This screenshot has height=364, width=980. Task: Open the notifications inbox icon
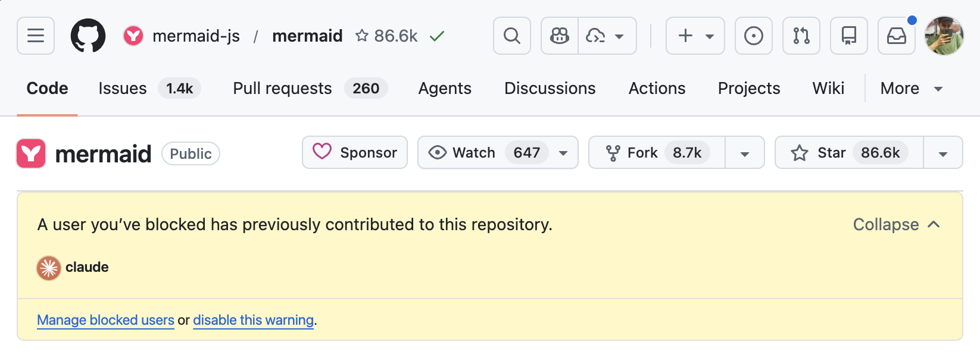click(x=896, y=36)
